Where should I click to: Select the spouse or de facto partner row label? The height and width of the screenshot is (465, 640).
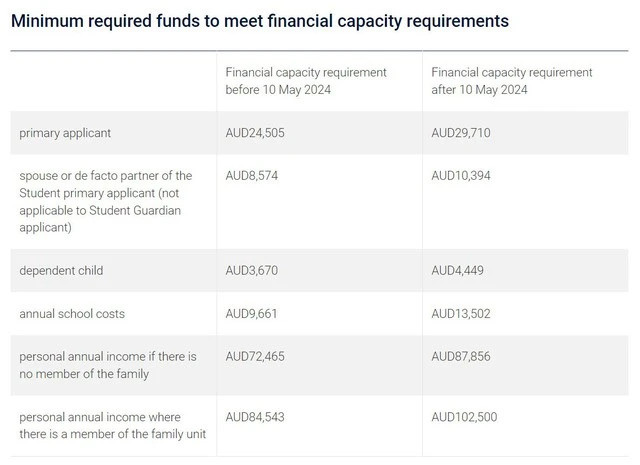coord(105,201)
